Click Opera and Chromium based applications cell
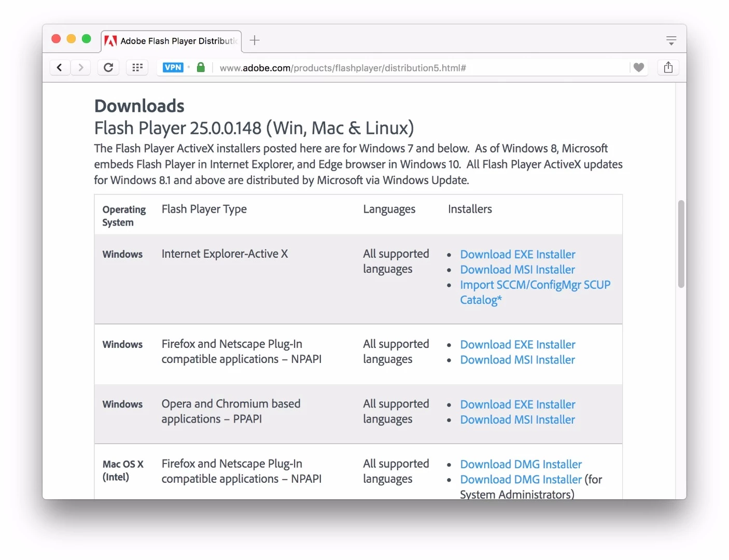This screenshot has width=729, height=560. pos(231,411)
